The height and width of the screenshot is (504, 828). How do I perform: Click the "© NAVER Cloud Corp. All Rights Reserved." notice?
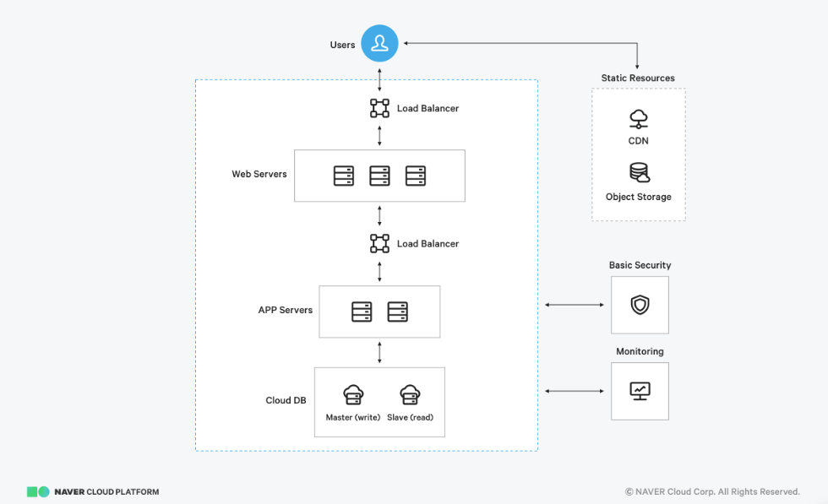tap(712, 491)
